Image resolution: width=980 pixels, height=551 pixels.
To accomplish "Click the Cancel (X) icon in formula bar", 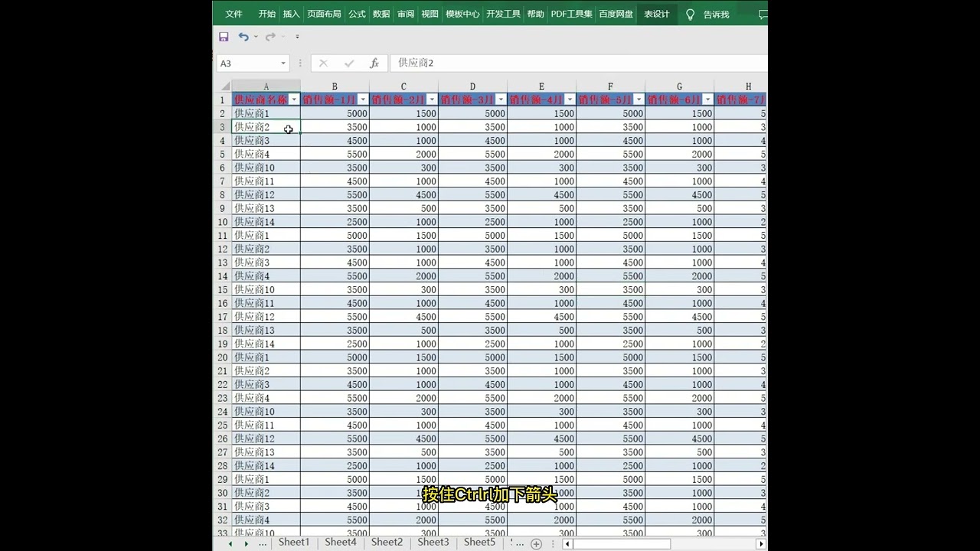I will coord(323,64).
